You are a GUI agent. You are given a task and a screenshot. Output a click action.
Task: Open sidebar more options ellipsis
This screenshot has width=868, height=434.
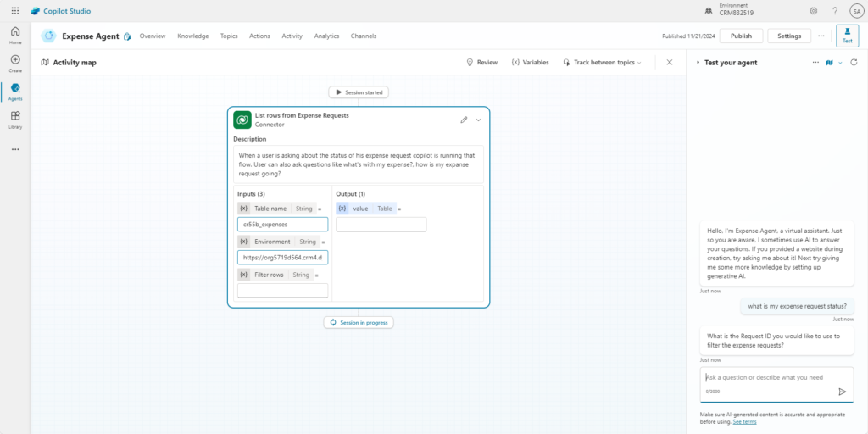tap(15, 149)
